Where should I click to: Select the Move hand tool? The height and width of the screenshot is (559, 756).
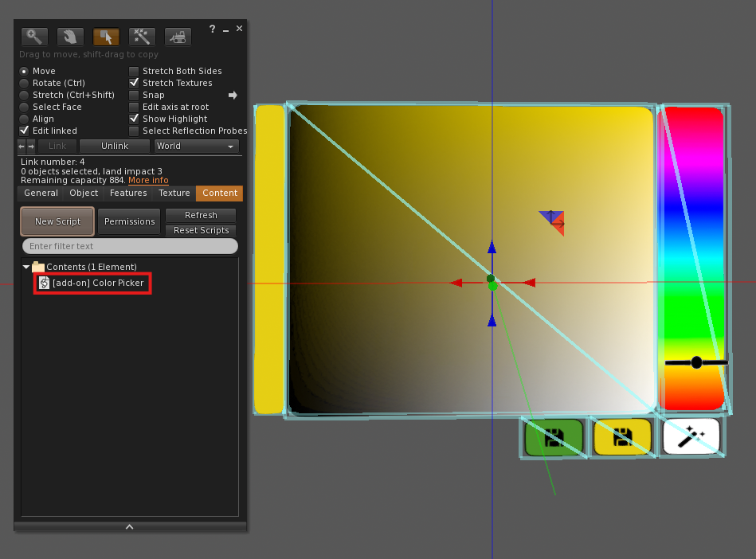(70, 37)
